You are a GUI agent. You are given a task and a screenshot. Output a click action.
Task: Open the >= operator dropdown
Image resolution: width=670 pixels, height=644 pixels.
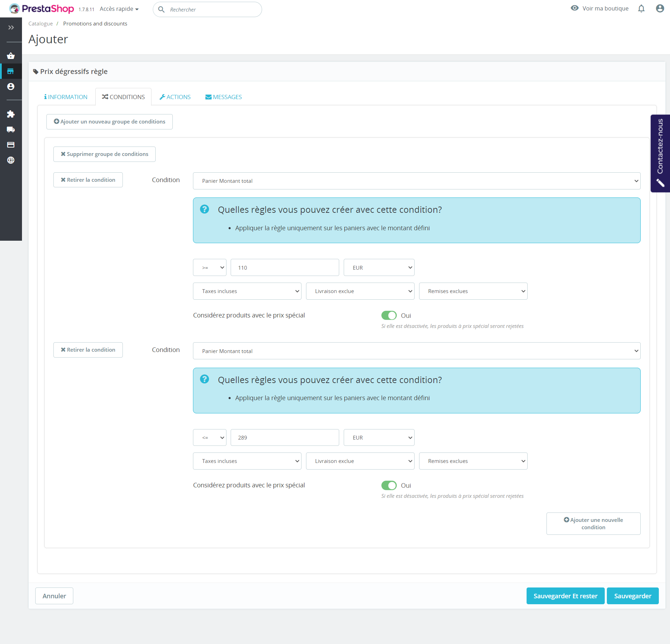click(209, 268)
